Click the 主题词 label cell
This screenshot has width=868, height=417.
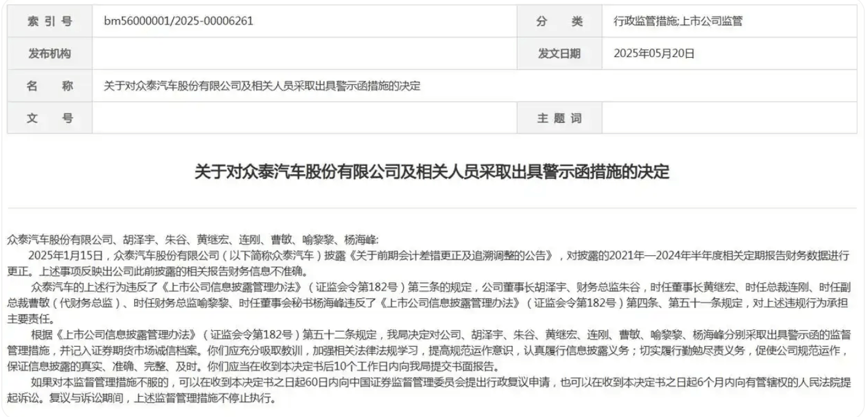(x=559, y=117)
